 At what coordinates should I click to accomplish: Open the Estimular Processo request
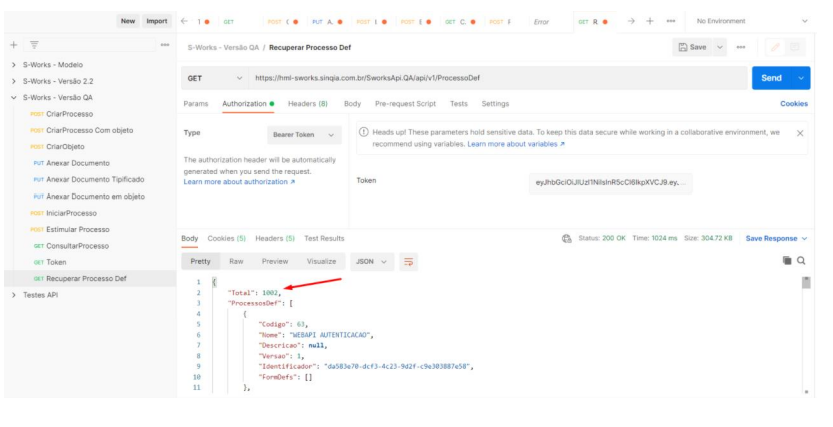click(78, 229)
